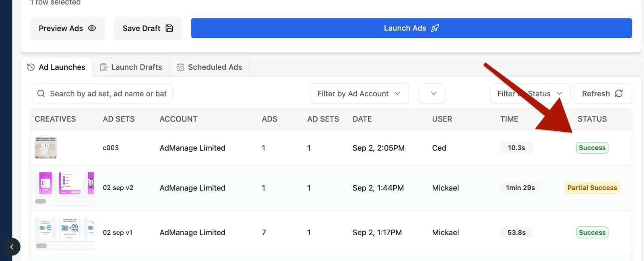Click the refresh arrows icon
Image resolution: width=644 pixels, height=261 pixels.
[619, 93]
